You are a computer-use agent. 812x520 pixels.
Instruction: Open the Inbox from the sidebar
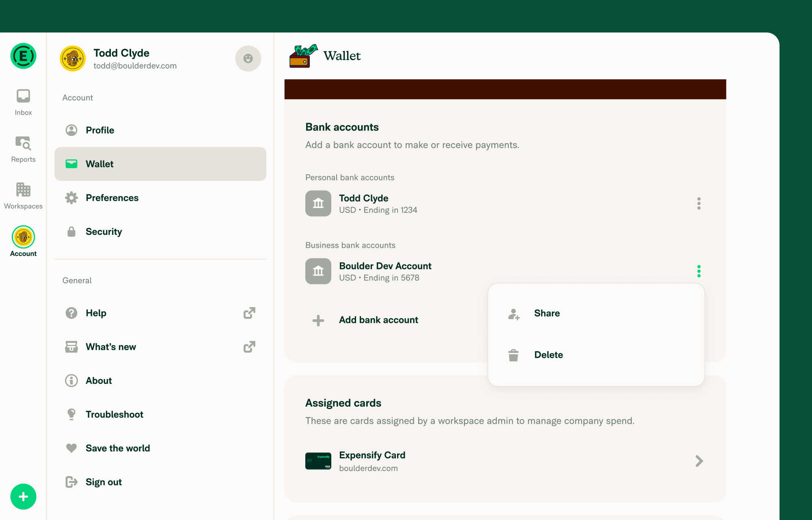coord(23,101)
